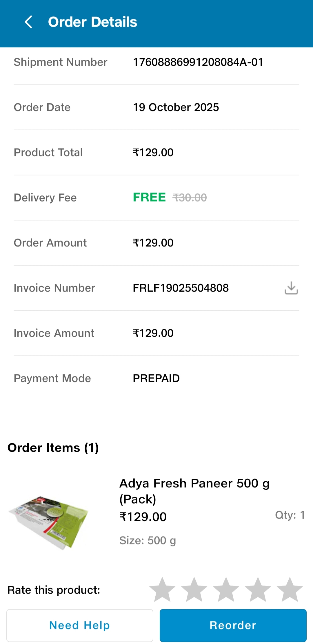Viewport: 313px width, 644px height.
Task: Rate the product one star
Action: pos(162,590)
